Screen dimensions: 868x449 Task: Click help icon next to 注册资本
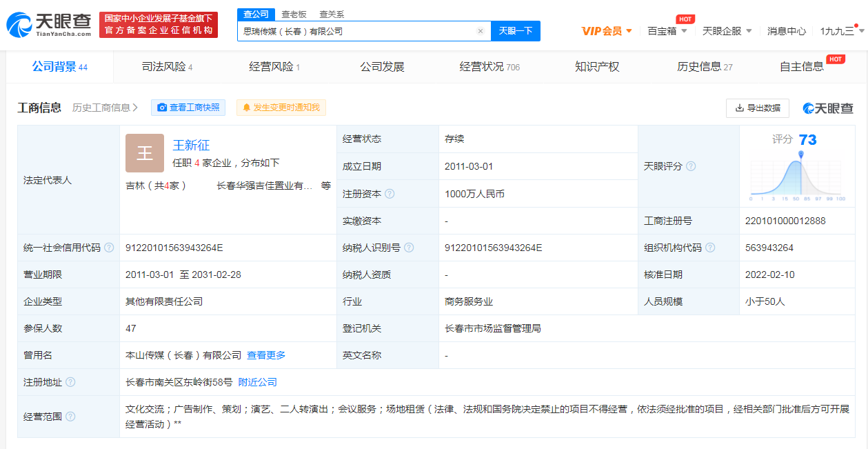pos(390,194)
